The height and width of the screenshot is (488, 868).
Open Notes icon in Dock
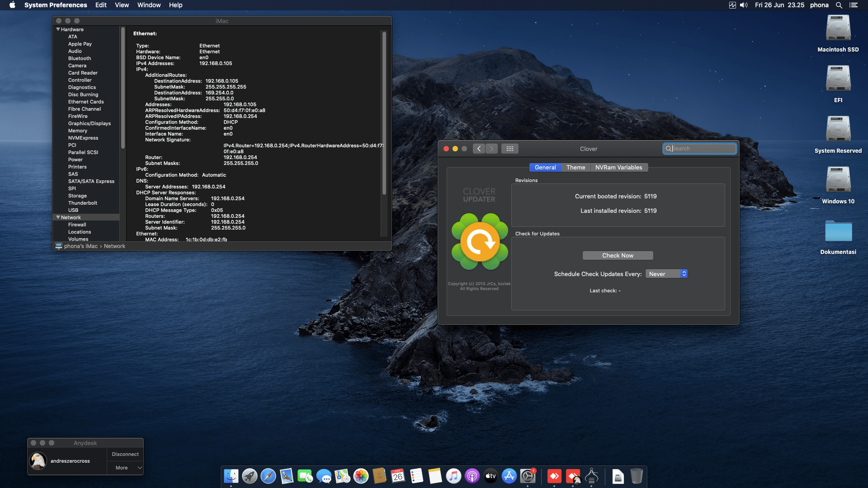(x=435, y=476)
